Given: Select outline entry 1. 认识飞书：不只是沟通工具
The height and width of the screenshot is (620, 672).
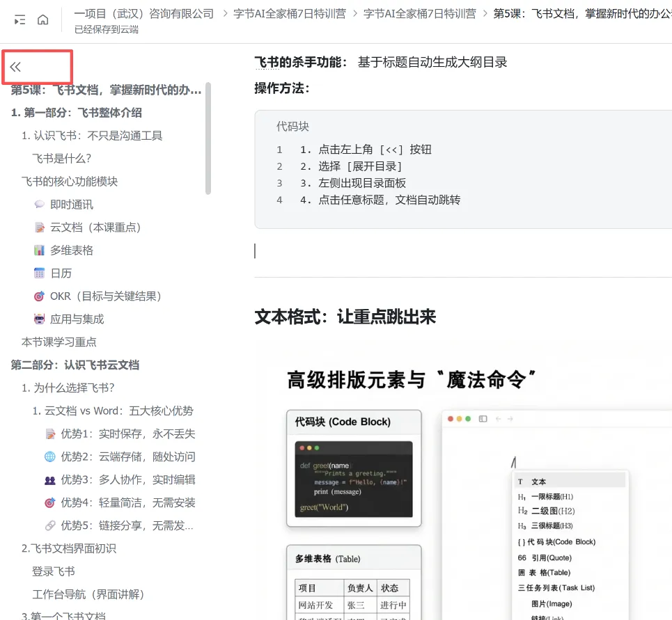Looking at the screenshot, I should pyautogui.click(x=92, y=136).
